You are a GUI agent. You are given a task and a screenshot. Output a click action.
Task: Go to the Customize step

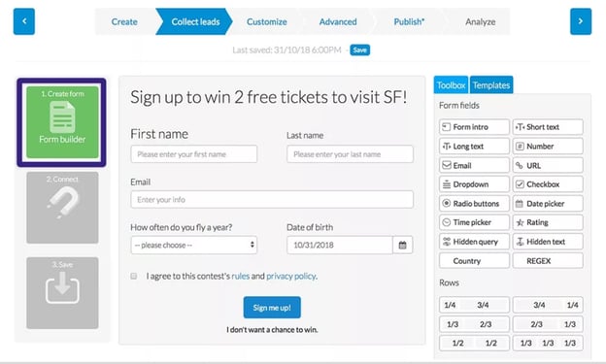(267, 21)
